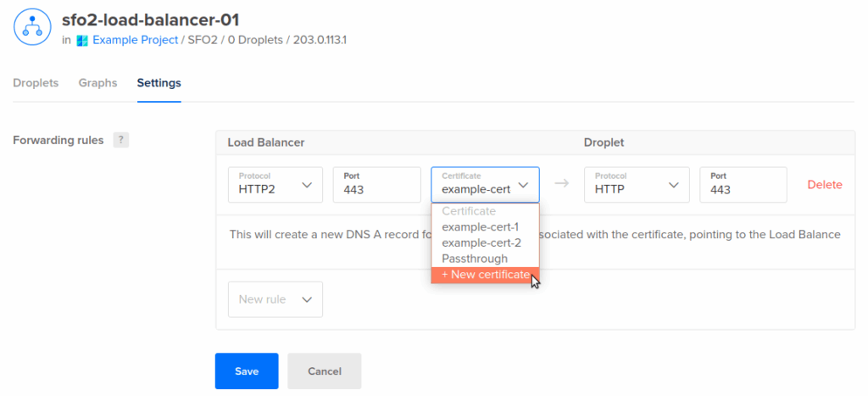Click the Example Project icon
This screenshot has width=868, height=396.
point(82,41)
